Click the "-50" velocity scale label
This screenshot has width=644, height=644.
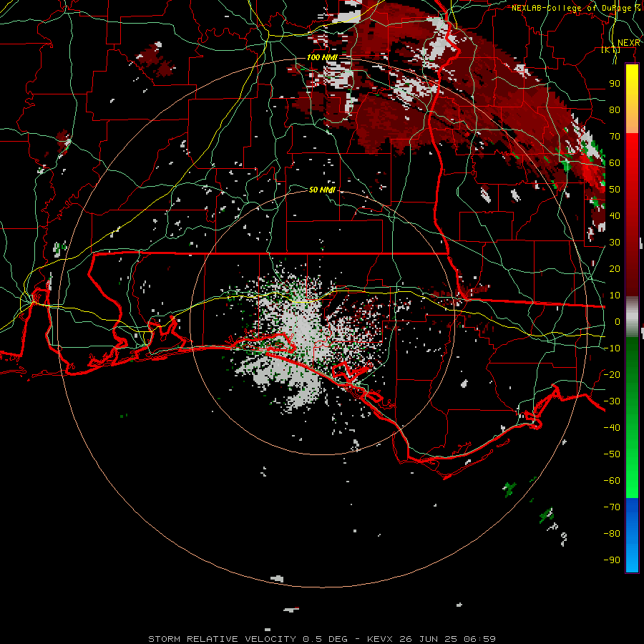[x=612, y=454]
